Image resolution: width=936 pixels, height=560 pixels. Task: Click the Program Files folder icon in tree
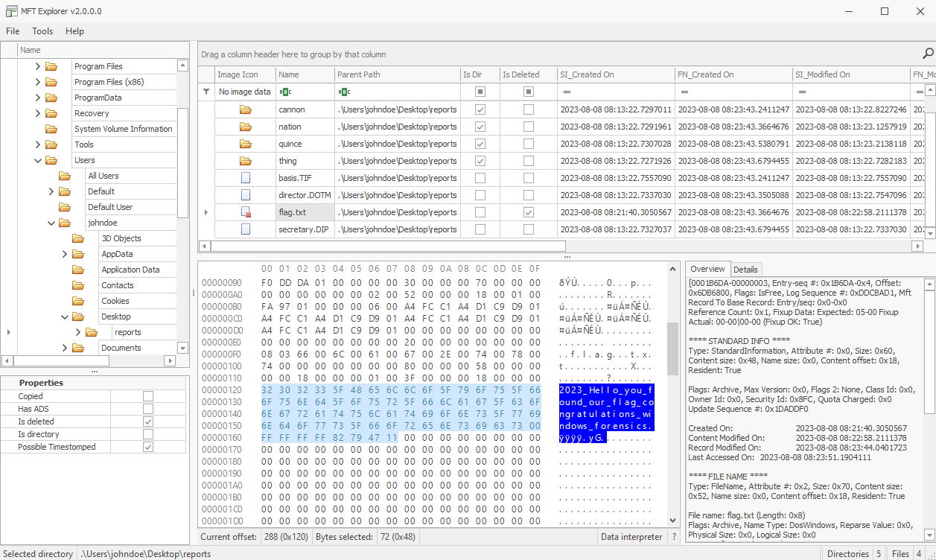pos(51,66)
